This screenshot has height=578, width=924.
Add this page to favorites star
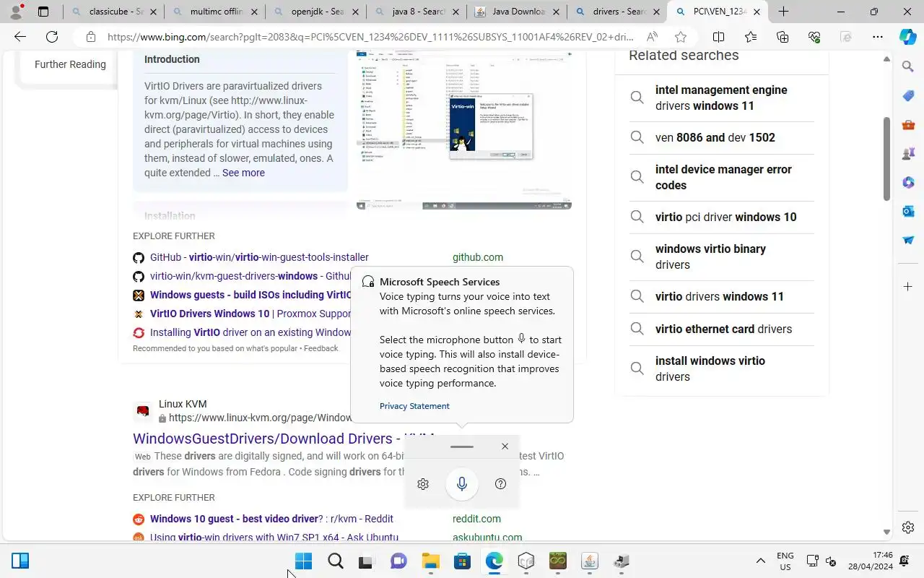point(681,37)
